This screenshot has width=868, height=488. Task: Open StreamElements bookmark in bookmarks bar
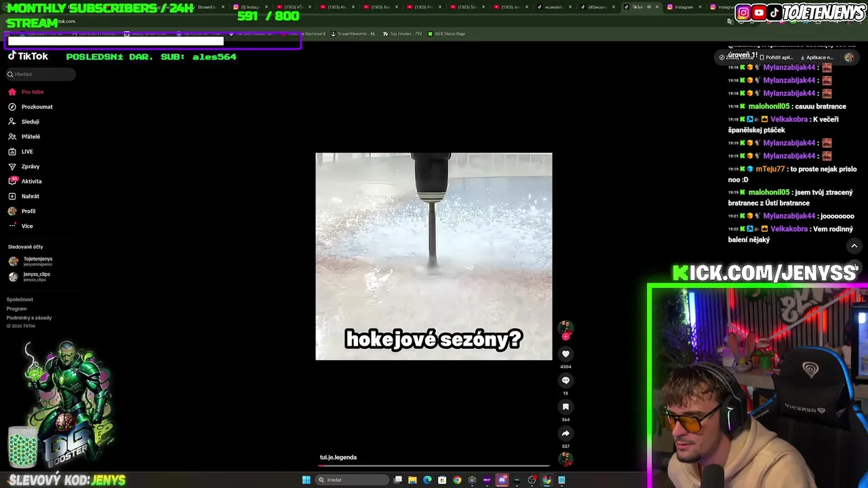coord(353,33)
